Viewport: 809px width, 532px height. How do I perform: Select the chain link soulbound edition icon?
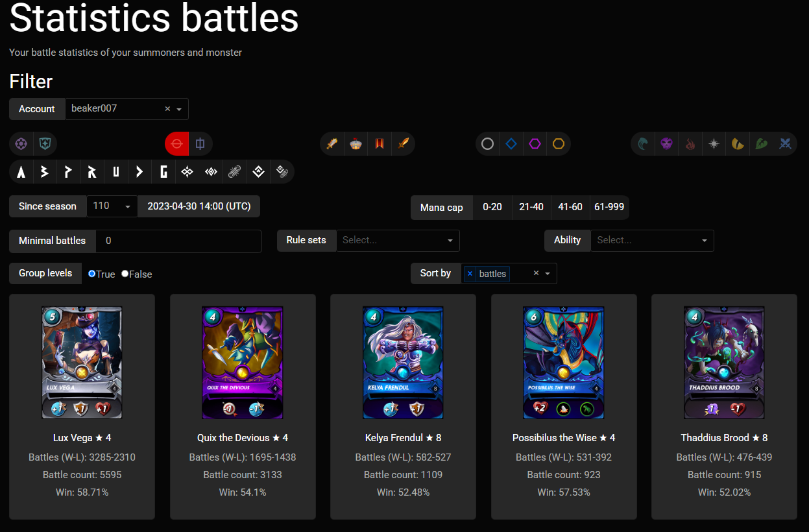tap(234, 172)
